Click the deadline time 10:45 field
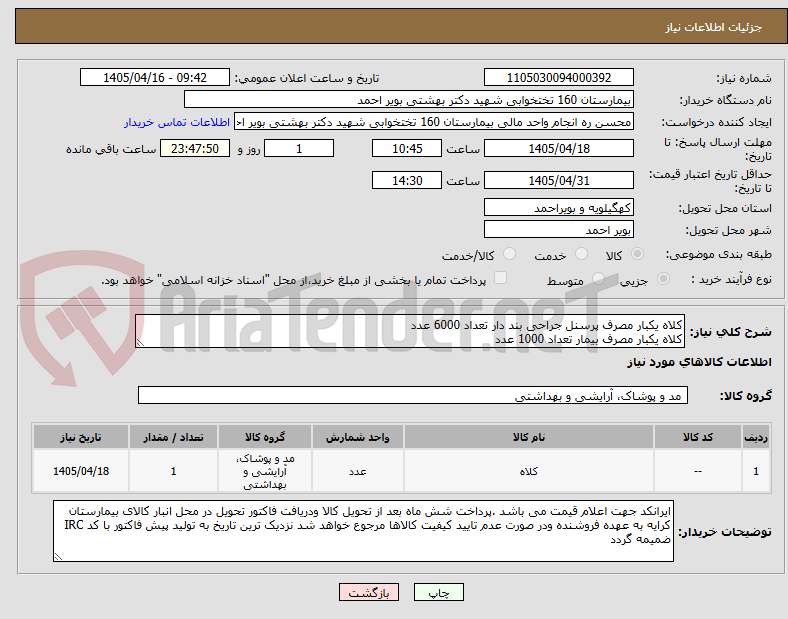 click(x=407, y=149)
